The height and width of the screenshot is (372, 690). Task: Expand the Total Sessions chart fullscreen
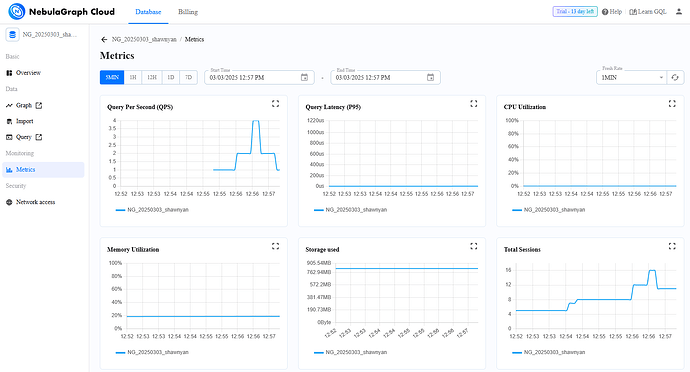(672, 247)
